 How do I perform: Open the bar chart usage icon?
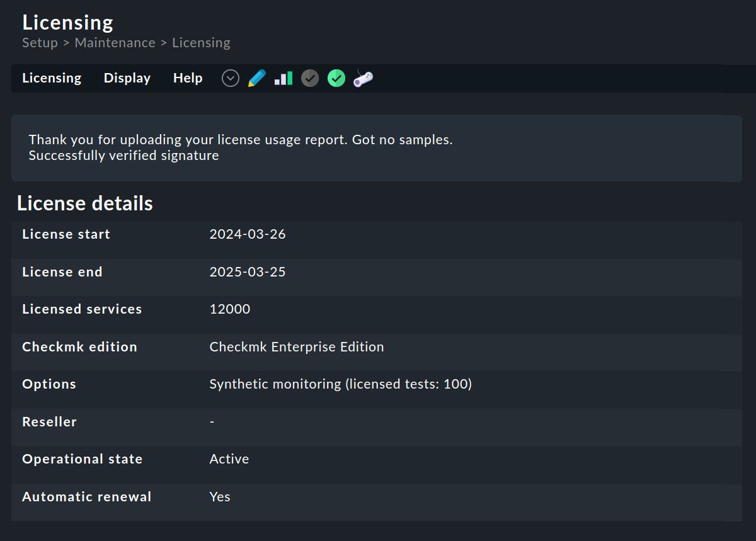283,78
